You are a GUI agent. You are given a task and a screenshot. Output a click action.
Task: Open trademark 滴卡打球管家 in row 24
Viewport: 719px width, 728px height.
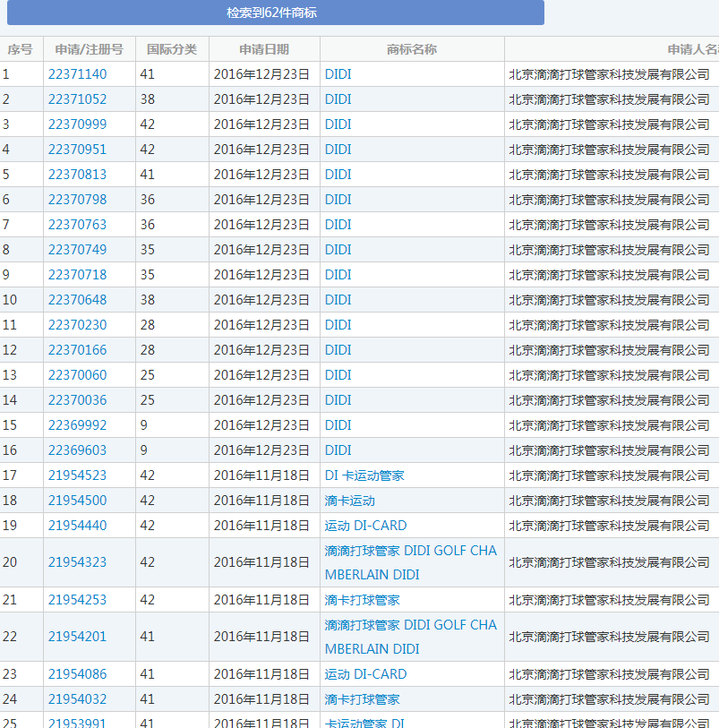(x=362, y=699)
